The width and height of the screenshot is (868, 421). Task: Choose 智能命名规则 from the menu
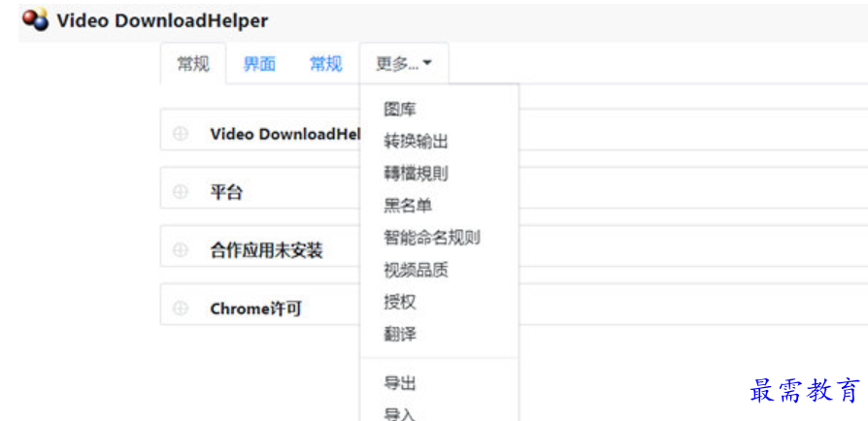click(x=432, y=238)
